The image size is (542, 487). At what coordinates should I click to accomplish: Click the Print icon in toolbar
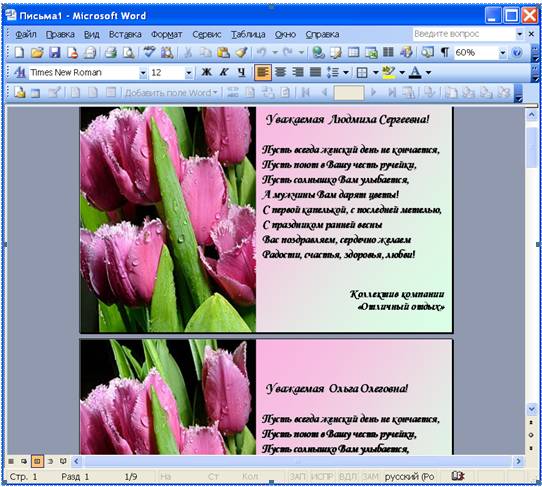tap(111, 53)
